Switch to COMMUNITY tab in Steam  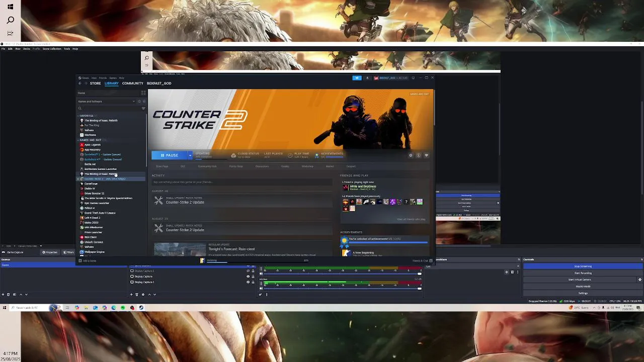click(x=133, y=83)
